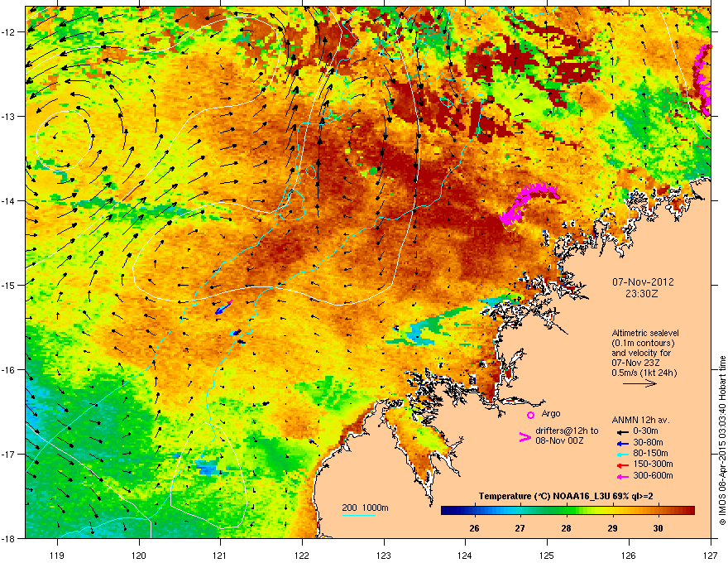Click the date label 07-Nov-2012
Screen dimensions: 728x563
pos(643,282)
